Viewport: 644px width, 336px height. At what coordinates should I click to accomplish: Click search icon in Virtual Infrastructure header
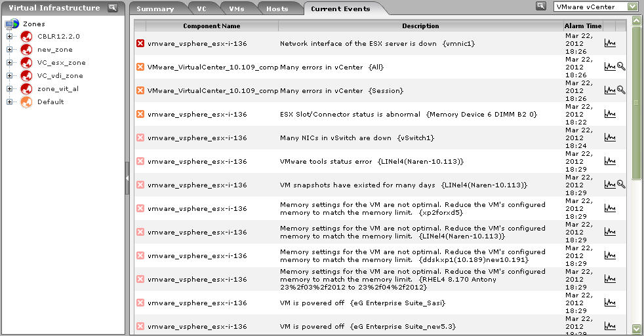point(113,7)
